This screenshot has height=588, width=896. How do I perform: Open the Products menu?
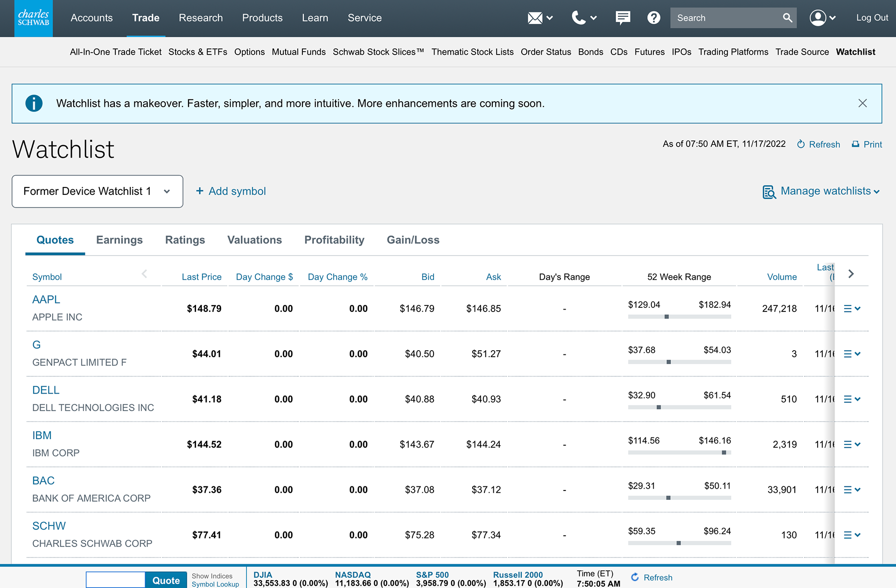[262, 18]
